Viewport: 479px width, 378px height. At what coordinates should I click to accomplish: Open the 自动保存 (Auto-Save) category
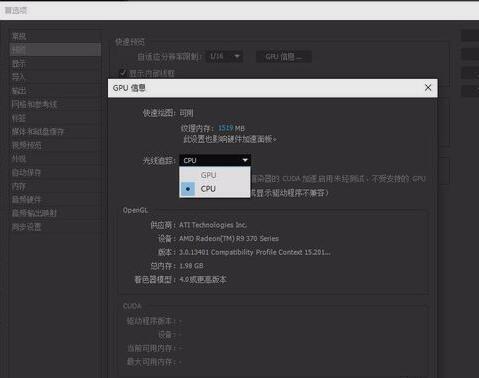click(26, 173)
